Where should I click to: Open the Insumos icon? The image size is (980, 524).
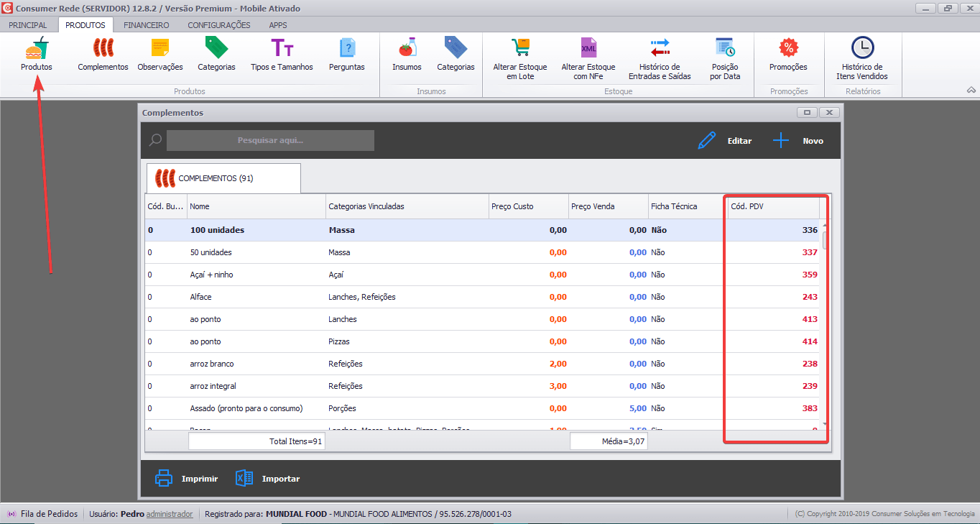click(407, 48)
